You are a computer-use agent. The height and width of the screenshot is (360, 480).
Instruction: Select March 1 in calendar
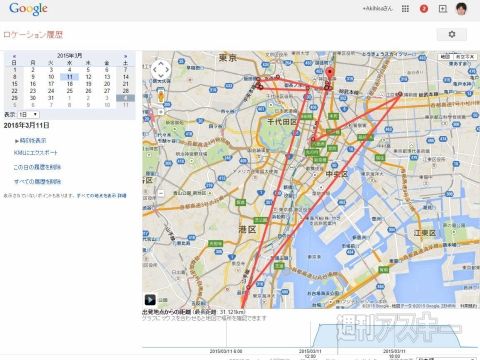point(14,70)
